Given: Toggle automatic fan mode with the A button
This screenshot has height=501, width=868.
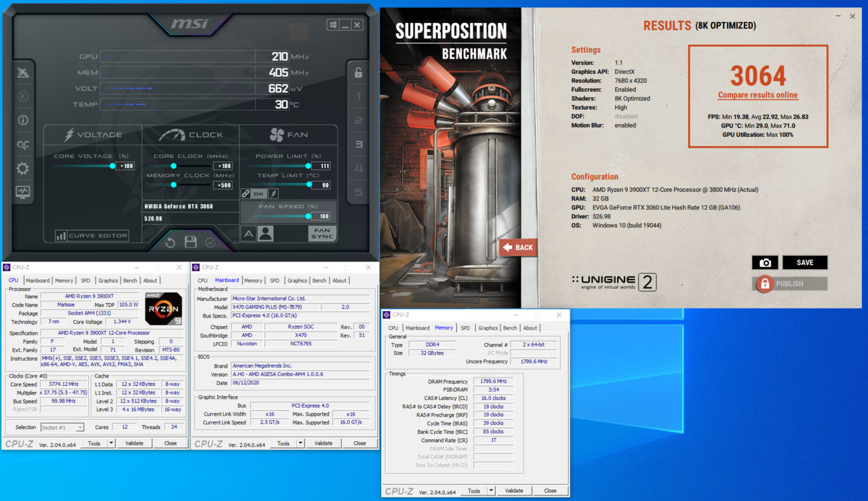Looking at the screenshot, I should click(248, 233).
